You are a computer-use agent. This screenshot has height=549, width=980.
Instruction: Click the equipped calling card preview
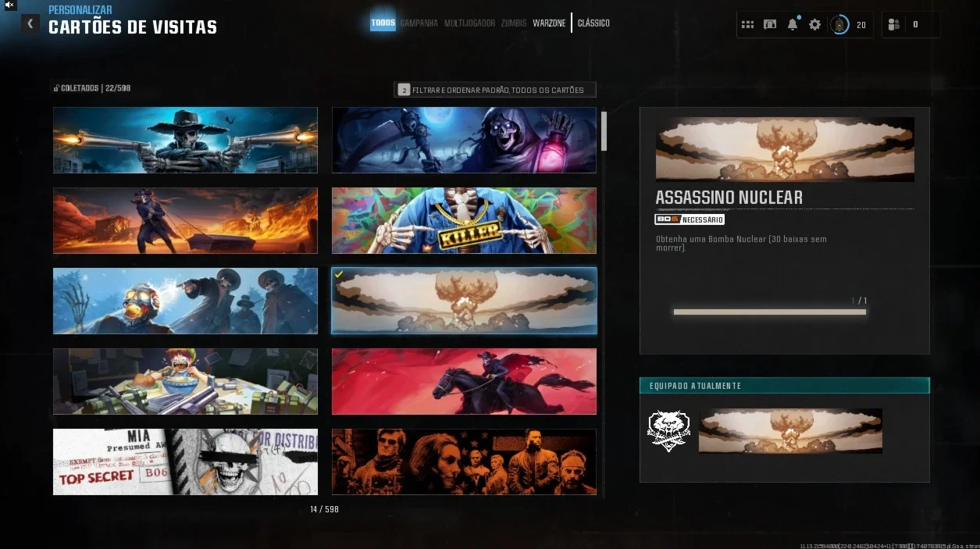pos(790,430)
